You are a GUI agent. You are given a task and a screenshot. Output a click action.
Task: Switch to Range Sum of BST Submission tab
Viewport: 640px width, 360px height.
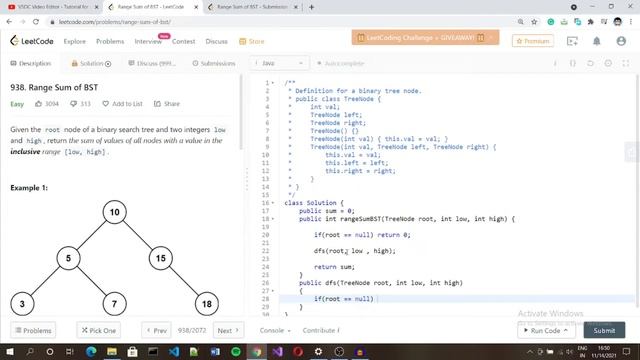252,7
